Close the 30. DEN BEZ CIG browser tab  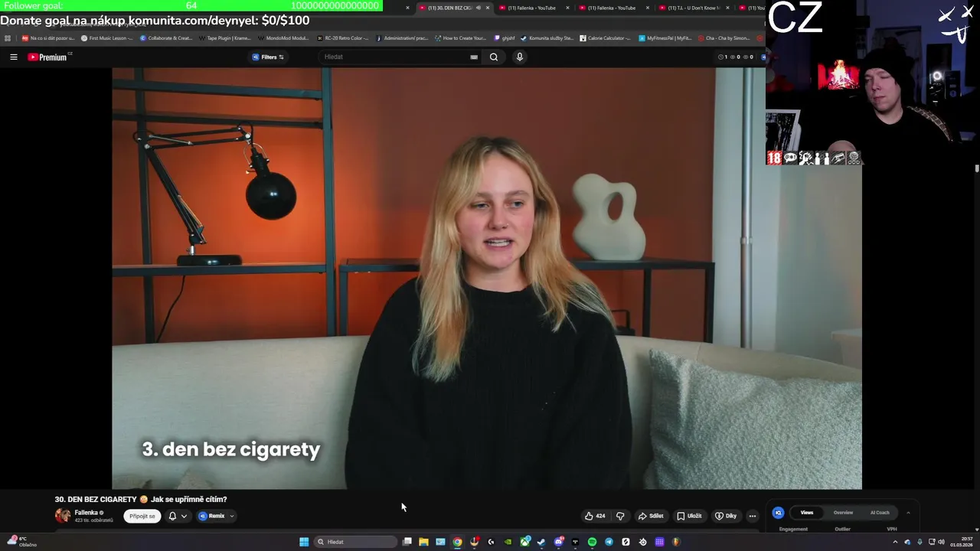[x=488, y=8]
